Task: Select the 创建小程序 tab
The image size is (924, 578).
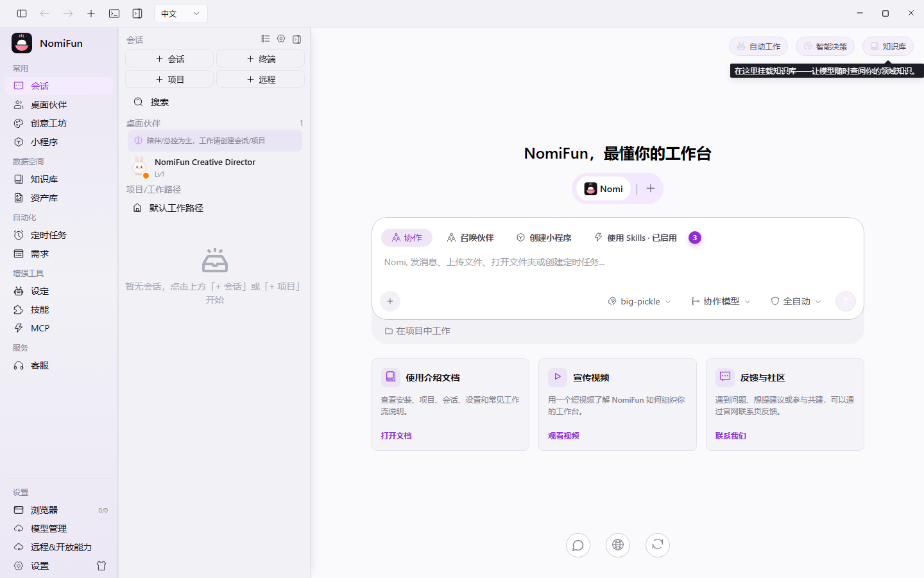Action: point(544,238)
